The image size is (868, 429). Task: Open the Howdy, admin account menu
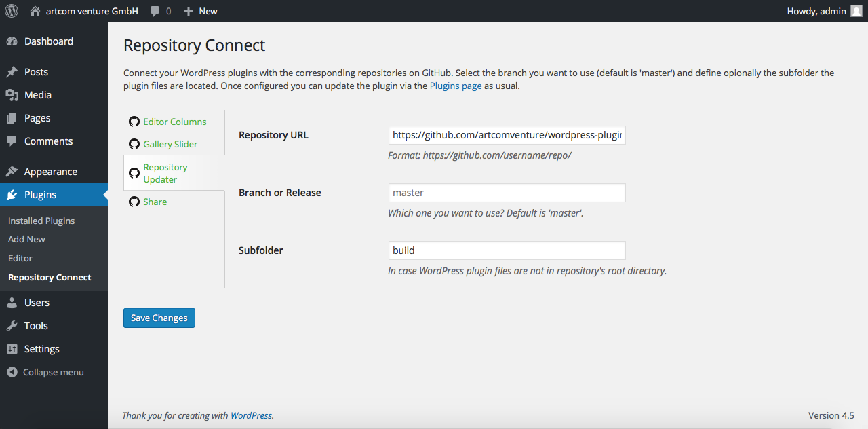825,11
